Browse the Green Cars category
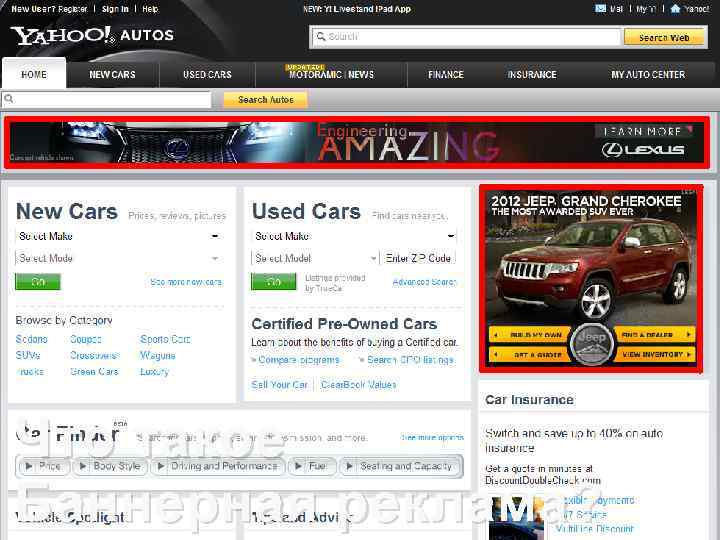720x540 pixels. point(94,371)
